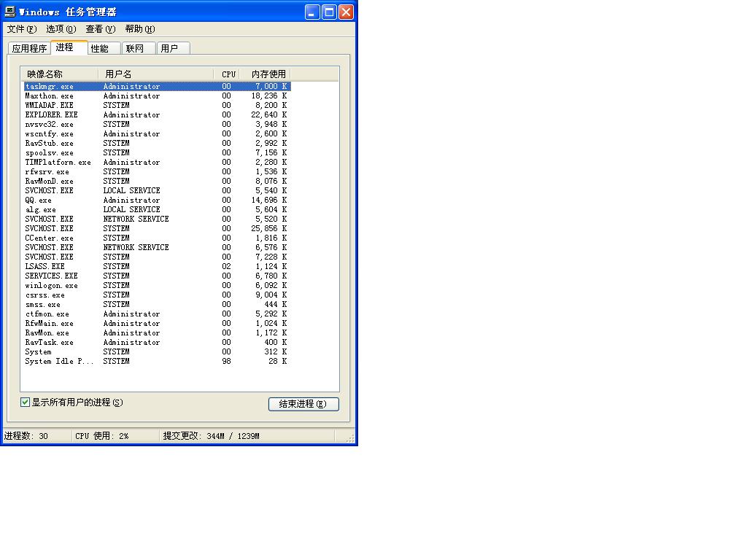Select the WMIADAP.EXE process

point(158,105)
